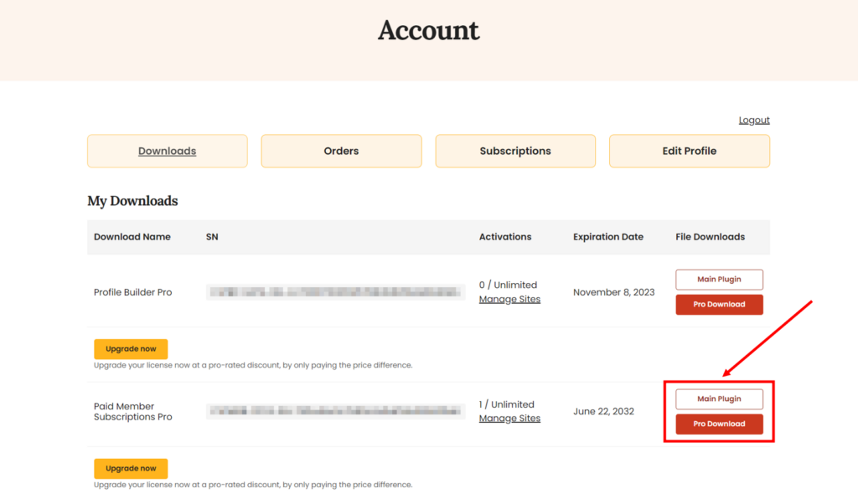Click Pro Download for Profile Builder Pro
The width and height of the screenshot is (858, 504).
click(719, 305)
